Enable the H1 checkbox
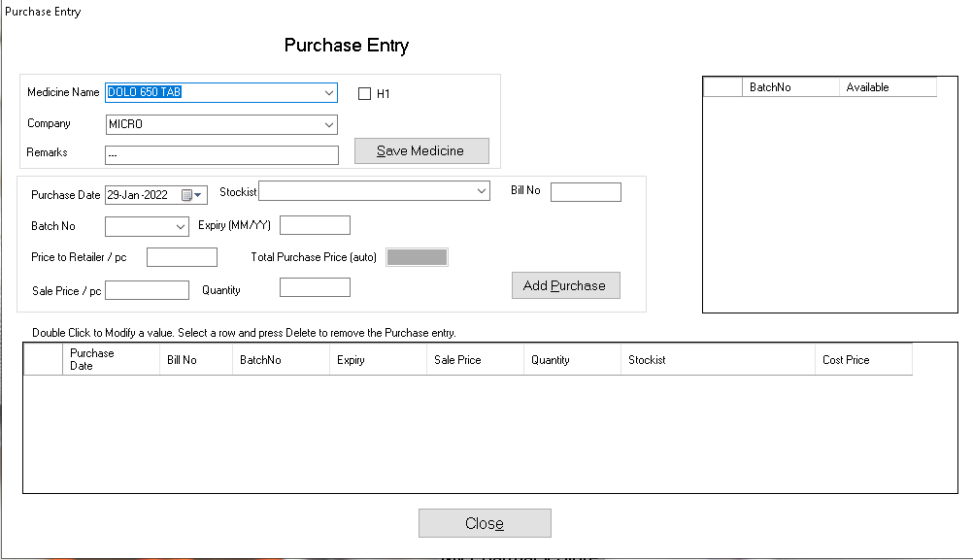The image size is (973, 560). 365,94
